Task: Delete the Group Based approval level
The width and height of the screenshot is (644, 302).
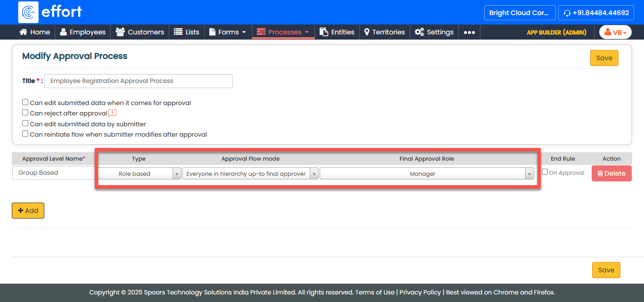Action: [x=611, y=173]
